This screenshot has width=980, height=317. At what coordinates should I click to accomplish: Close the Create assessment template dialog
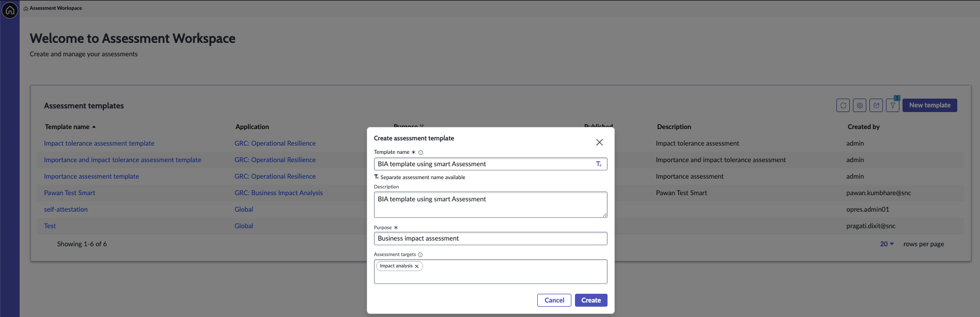[x=599, y=142]
